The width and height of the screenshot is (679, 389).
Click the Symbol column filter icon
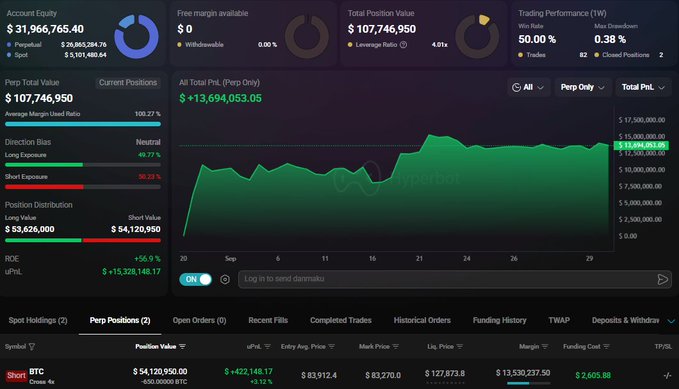coord(32,347)
